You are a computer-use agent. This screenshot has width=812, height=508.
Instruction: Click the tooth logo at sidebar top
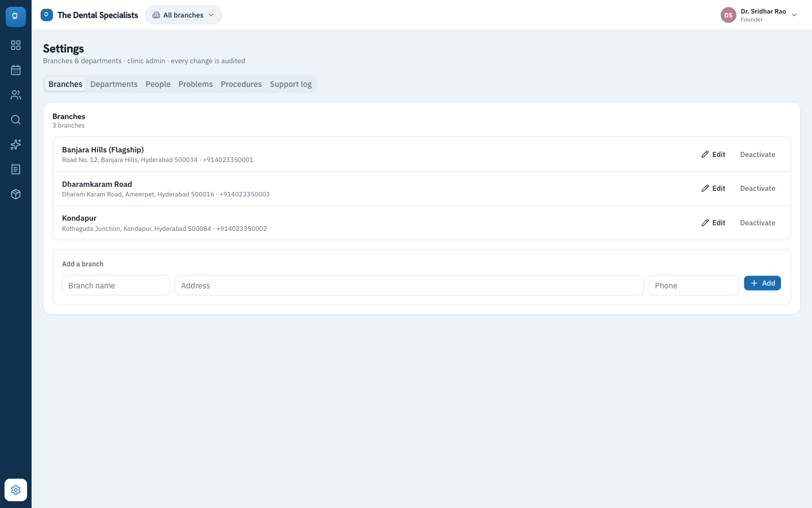pyautogui.click(x=16, y=16)
